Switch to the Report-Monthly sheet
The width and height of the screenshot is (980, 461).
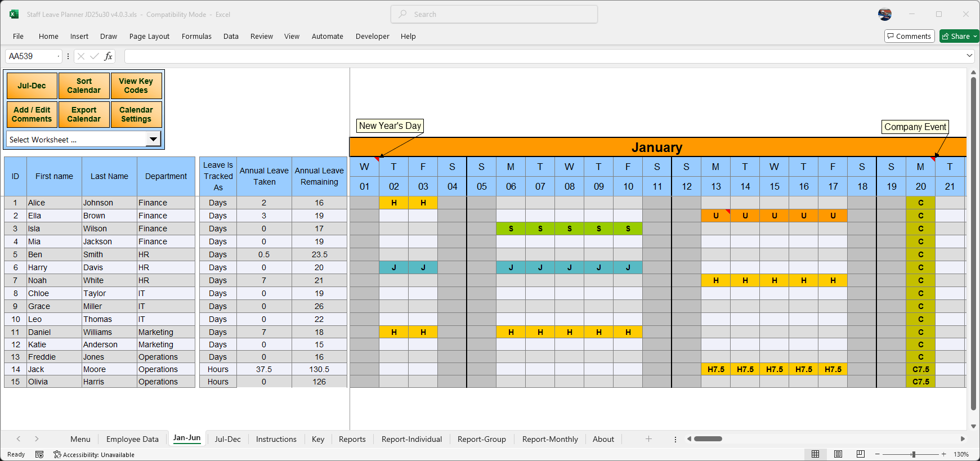[550, 439]
